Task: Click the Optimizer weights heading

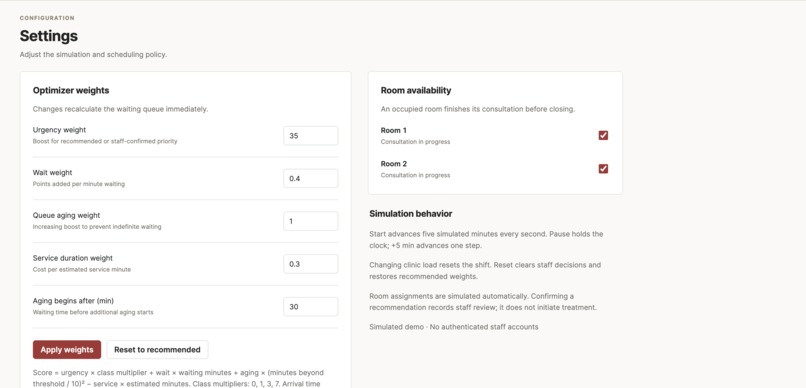Action: point(71,90)
